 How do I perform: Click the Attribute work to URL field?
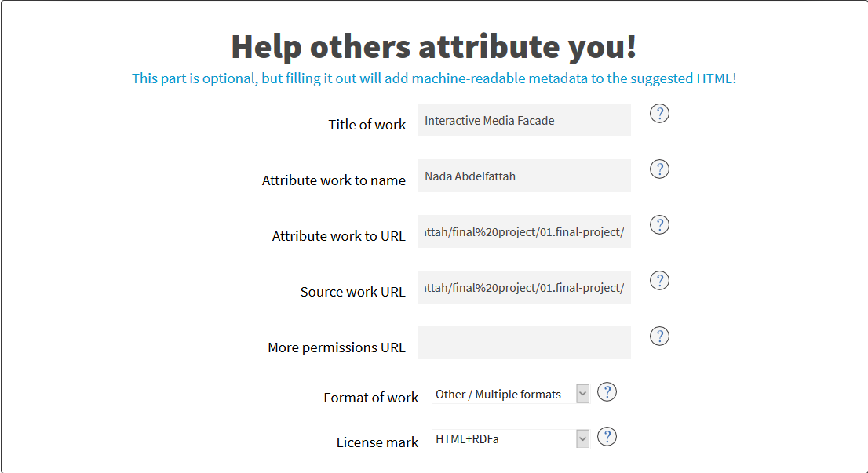click(x=524, y=232)
